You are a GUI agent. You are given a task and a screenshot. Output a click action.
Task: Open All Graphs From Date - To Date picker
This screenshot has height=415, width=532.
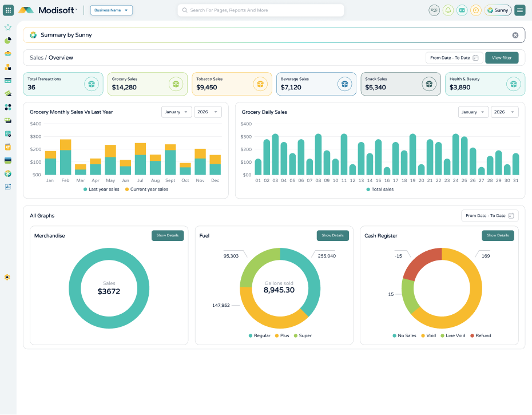(x=490, y=216)
